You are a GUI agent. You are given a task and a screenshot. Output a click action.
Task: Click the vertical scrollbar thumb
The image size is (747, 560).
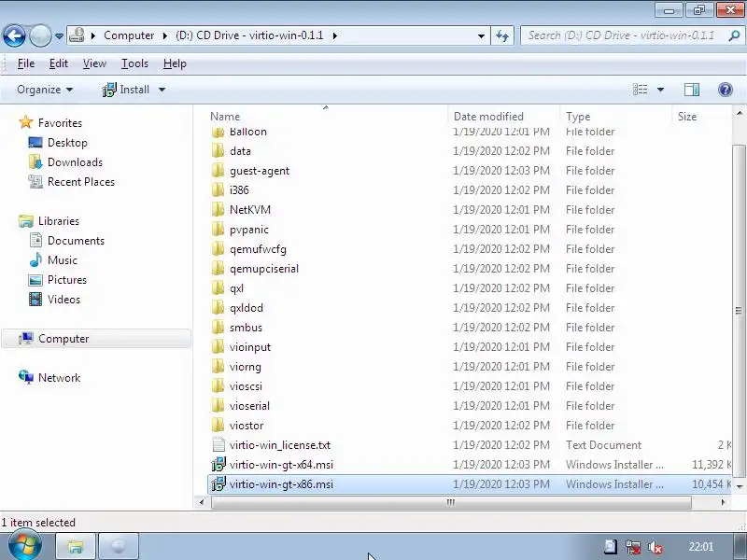[x=739, y=311]
